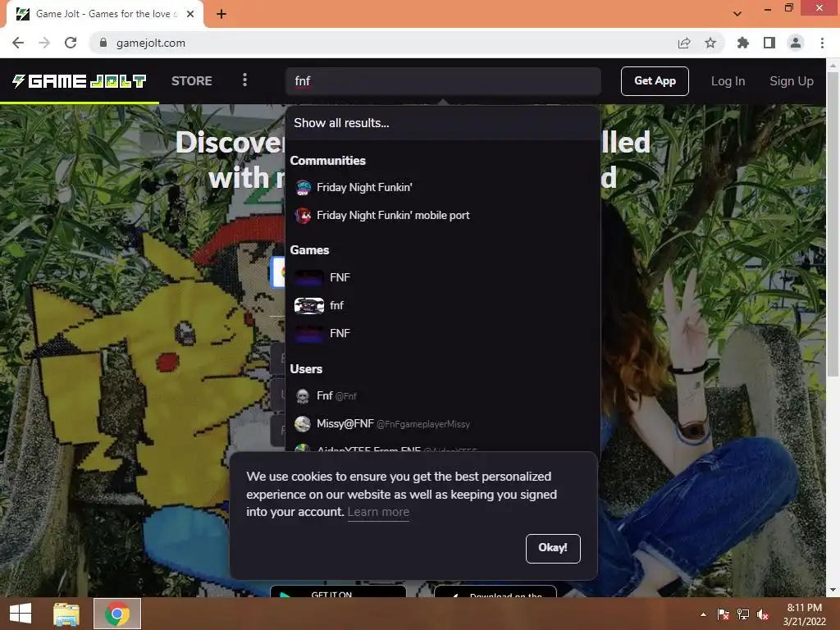840x630 pixels.
Task: Open the STORE page
Action: click(x=192, y=81)
